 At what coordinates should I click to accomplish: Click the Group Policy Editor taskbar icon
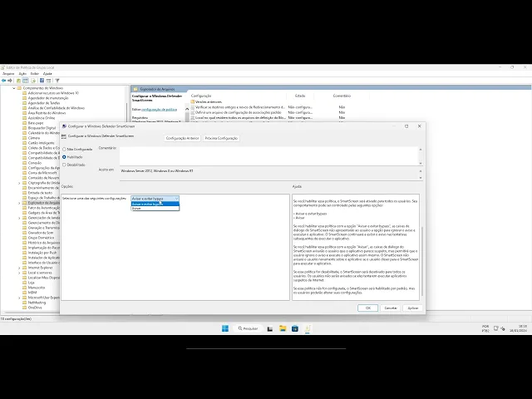pyautogui.click(x=308, y=328)
